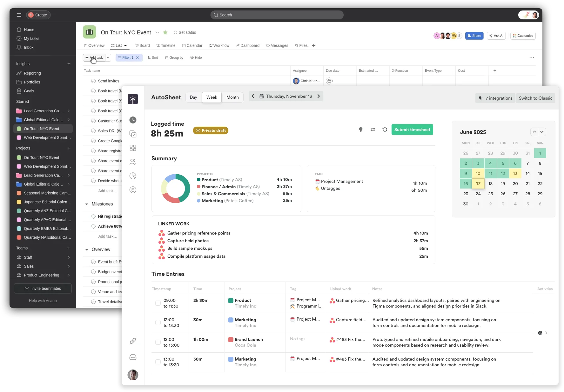Expand the On Tour: NYC Event title dropdown
Screen dimensions: 564x392
coord(158,32)
